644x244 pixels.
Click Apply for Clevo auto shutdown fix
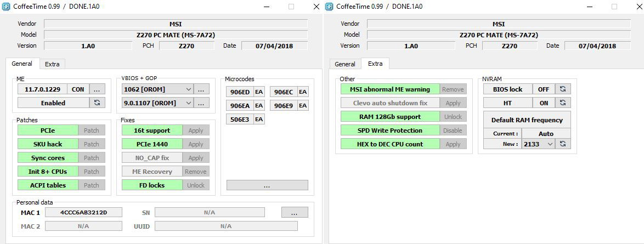coord(453,103)
